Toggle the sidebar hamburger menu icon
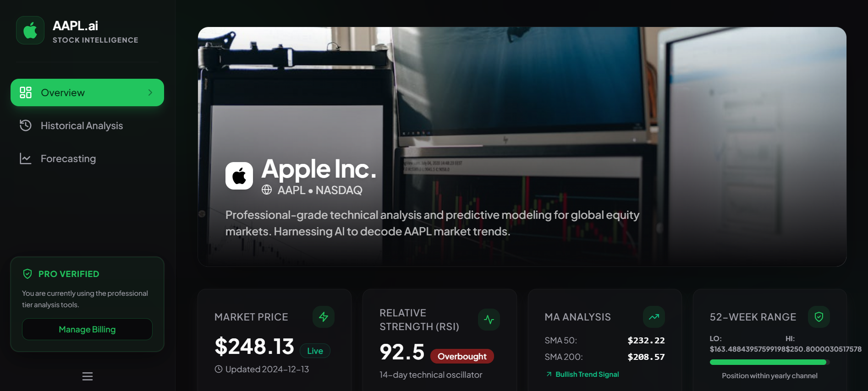868x391 pixels. tap(88, 376)
